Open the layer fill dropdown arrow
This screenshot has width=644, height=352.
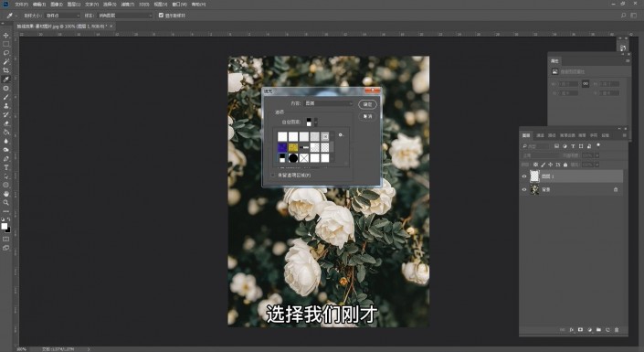point(597,165)
